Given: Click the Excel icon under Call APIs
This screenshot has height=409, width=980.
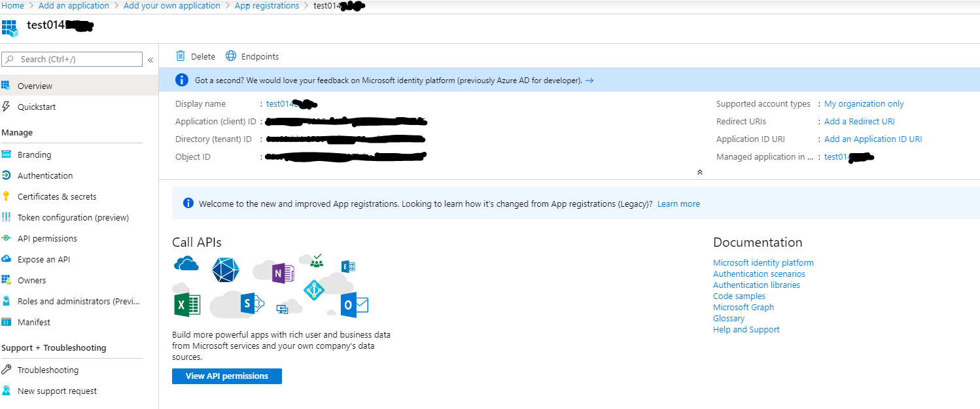Looking at the screenshot, I should click(187, 304).
